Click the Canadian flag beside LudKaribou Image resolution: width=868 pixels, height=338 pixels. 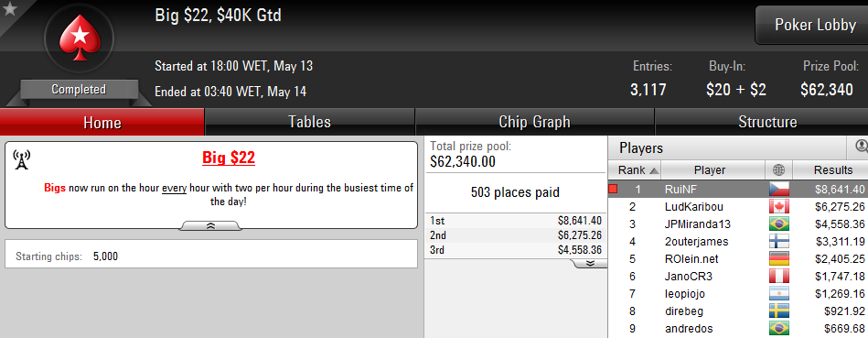(779, 207)
